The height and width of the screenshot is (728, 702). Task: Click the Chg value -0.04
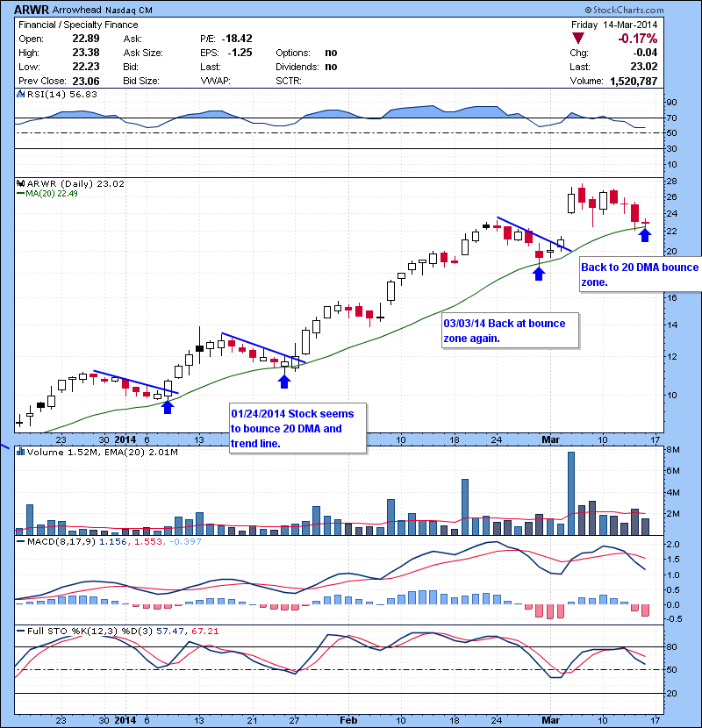(645, 53)
